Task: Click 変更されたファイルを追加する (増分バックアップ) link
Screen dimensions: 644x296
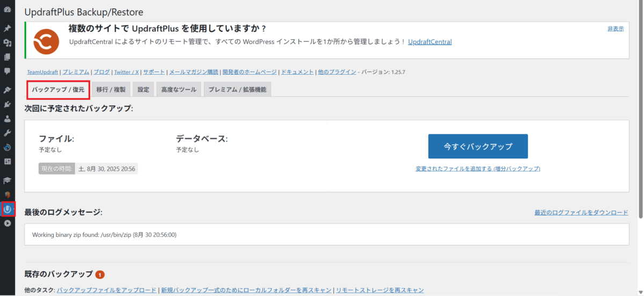Action: tap(478, 169)
